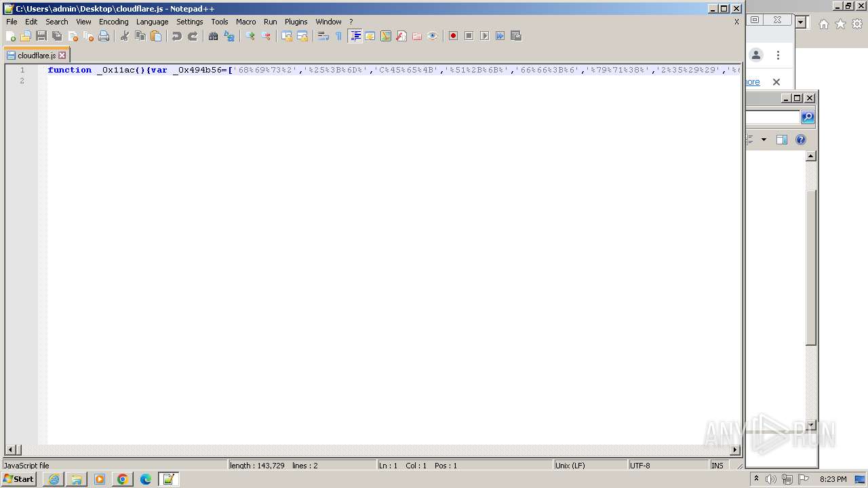Viewport: 868px width, 488px height.
Task: Click the horizontal scrollbar right arrow
Action: (x=735, y=449)
